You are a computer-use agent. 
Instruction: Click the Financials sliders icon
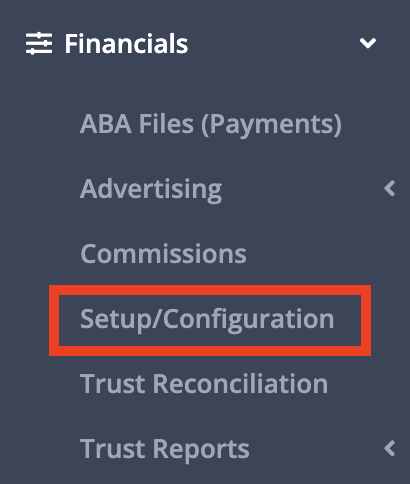click(39, 43)
